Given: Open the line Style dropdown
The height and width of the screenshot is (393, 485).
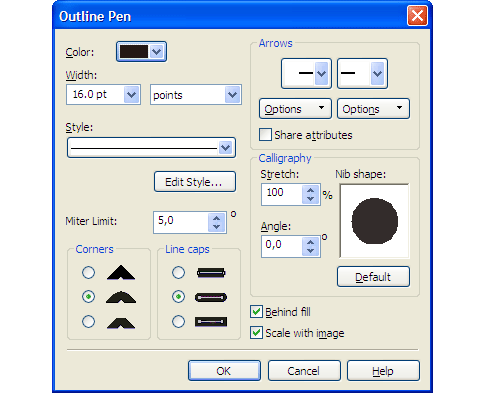Looking at the screenshot, I should pyautogui.click(x=151, y=147).
